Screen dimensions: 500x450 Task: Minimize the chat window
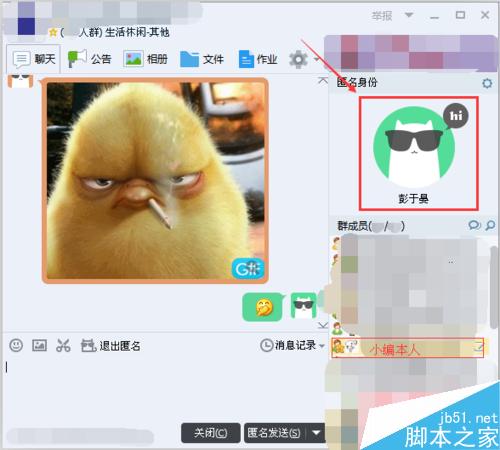click(x=434, y=16)
